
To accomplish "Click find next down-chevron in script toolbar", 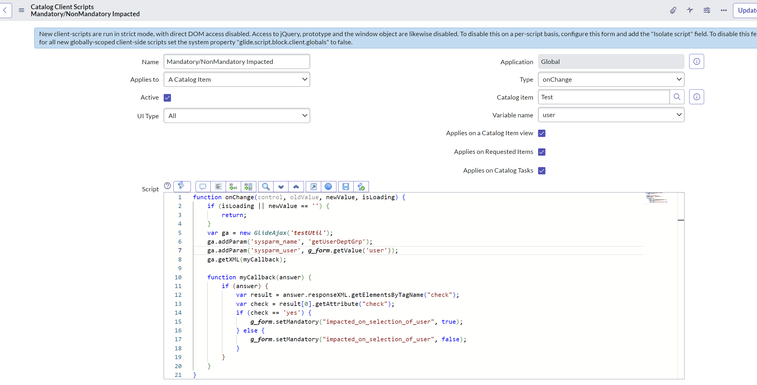I will (281, 186).
